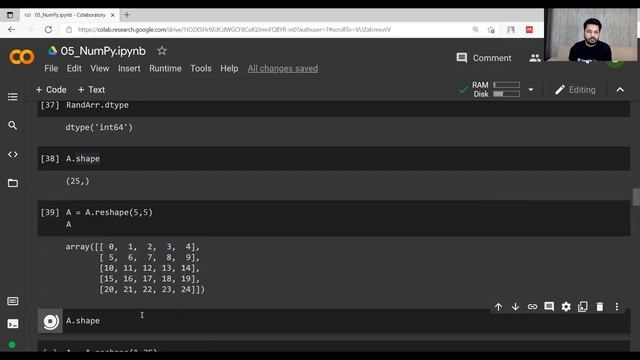Rename the notebook title 05_NumPy.ipynb

pos(103,51)
